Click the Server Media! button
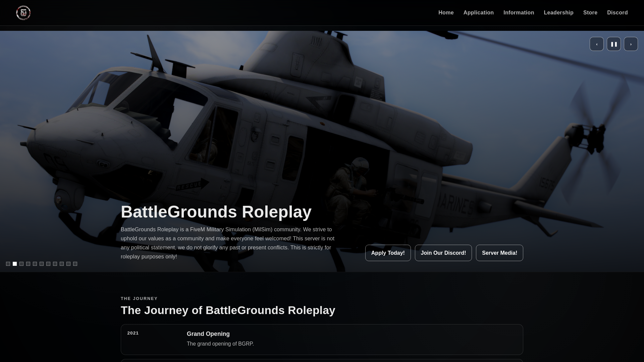 pos(499,253)
